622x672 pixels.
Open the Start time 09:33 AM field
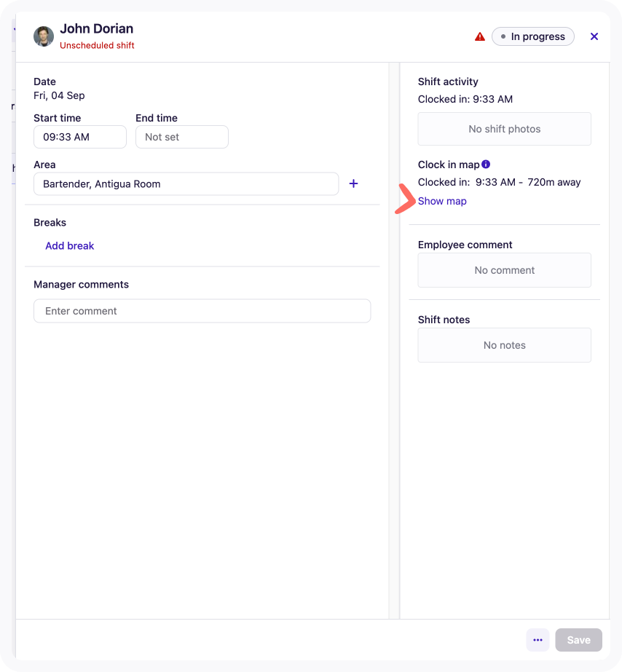[80, 137]
